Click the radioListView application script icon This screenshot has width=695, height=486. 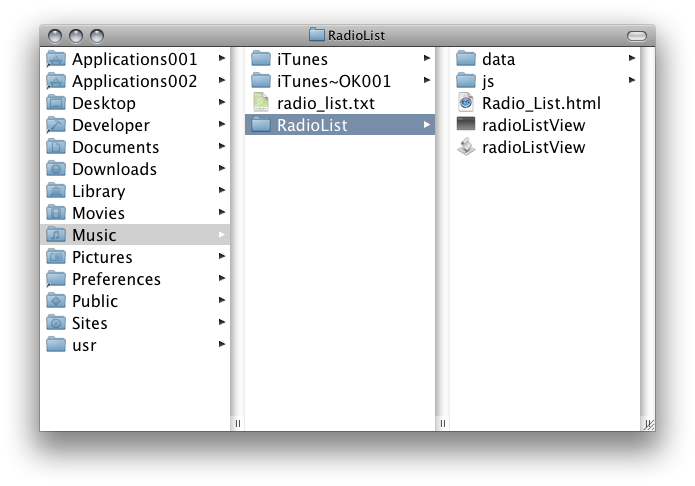click(x=466, y=147)
